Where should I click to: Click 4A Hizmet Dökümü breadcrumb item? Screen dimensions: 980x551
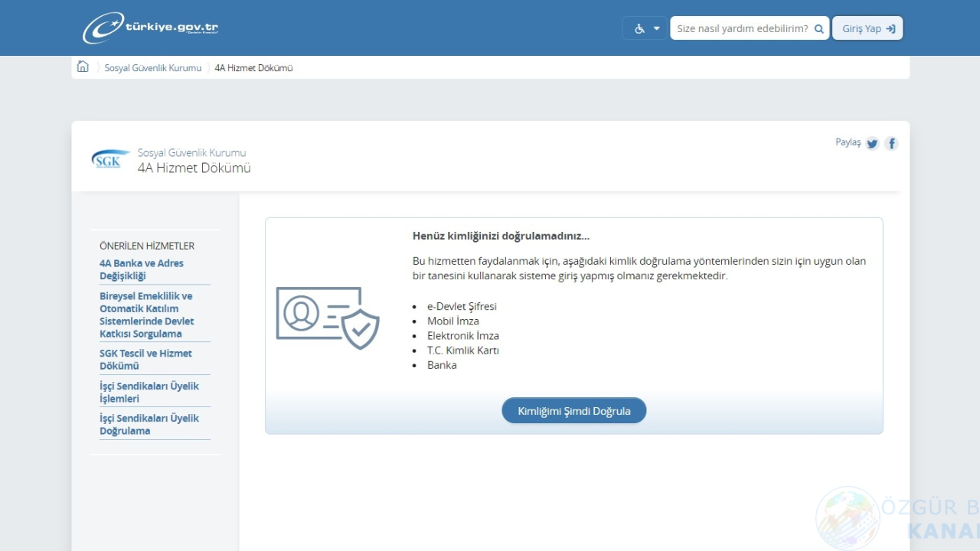(253, 67)
